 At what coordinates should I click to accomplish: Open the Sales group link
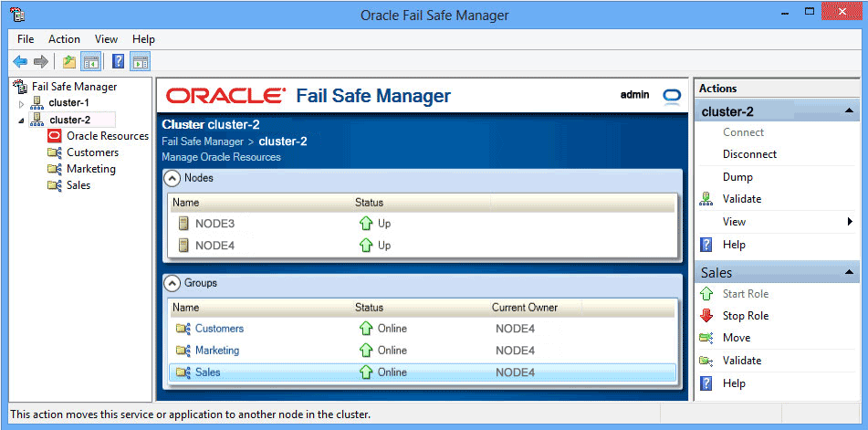point(207,372)
